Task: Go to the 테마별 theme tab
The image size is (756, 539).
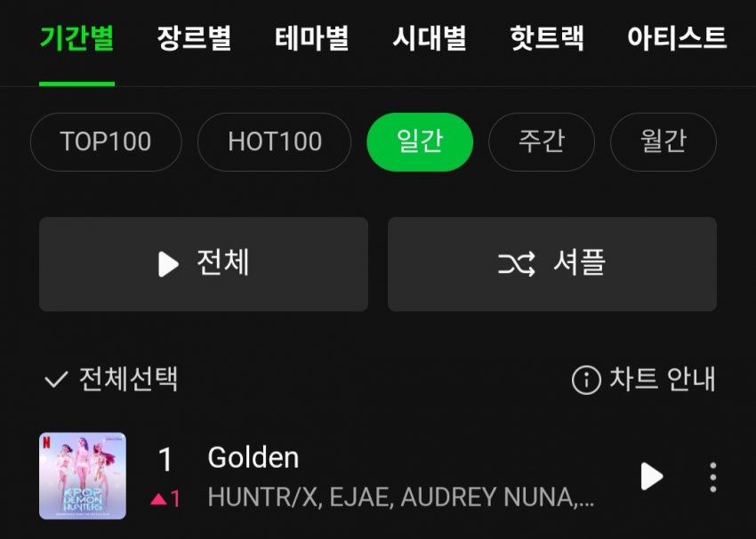Action: 312,38
